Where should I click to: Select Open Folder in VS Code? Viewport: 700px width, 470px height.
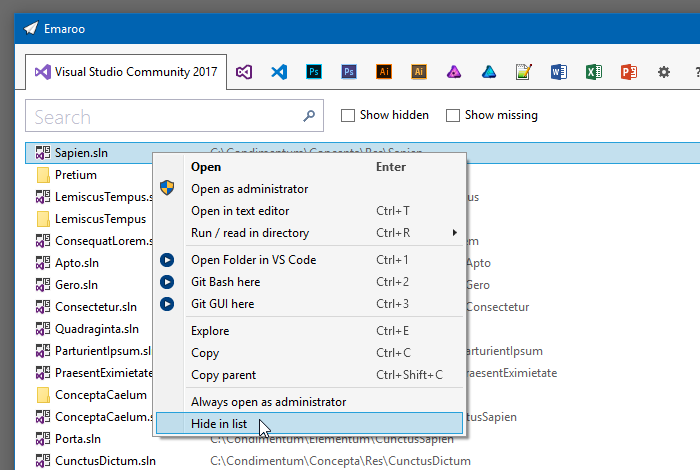(x=309, y=260)
